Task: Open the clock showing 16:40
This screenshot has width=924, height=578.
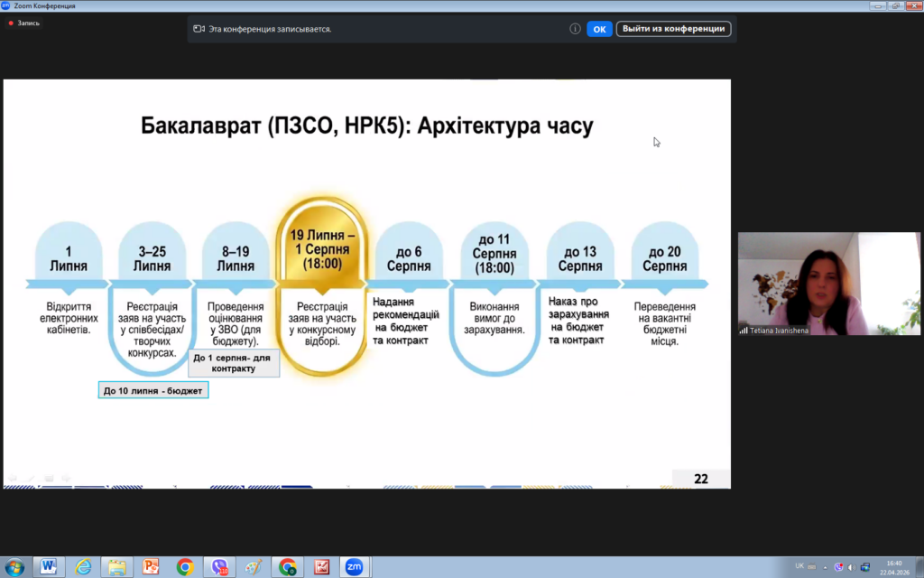Action: click(896, 566)
